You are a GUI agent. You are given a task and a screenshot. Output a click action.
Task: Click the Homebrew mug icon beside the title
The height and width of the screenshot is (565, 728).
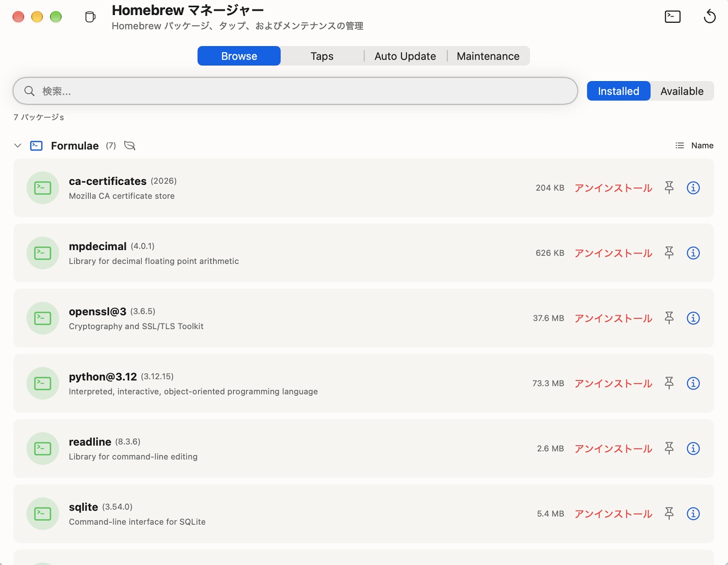[90, 17]
